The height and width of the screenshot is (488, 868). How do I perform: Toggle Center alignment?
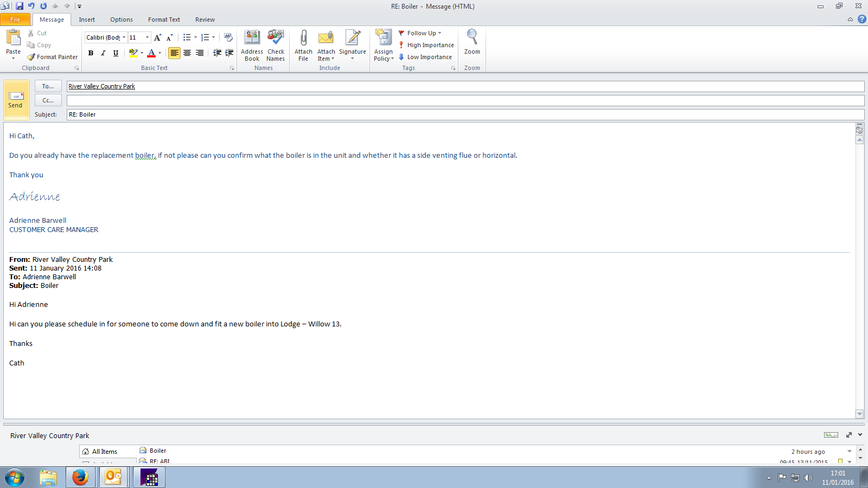tap(187, 53)
